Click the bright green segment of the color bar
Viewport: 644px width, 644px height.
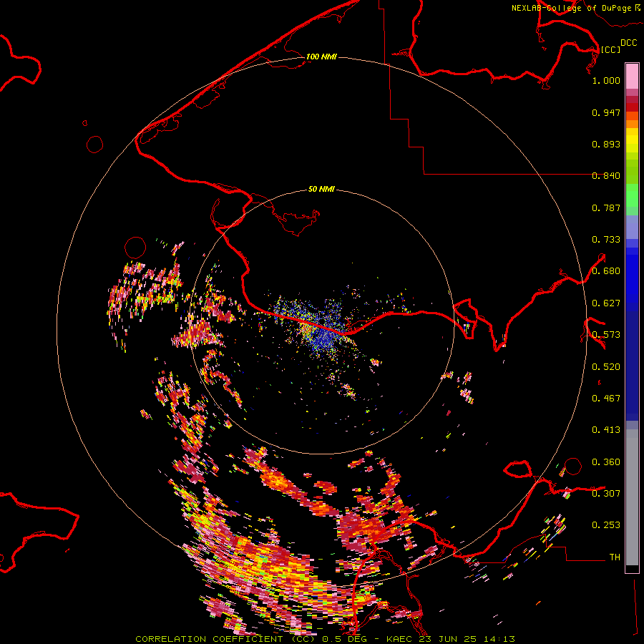click(632, 195)
